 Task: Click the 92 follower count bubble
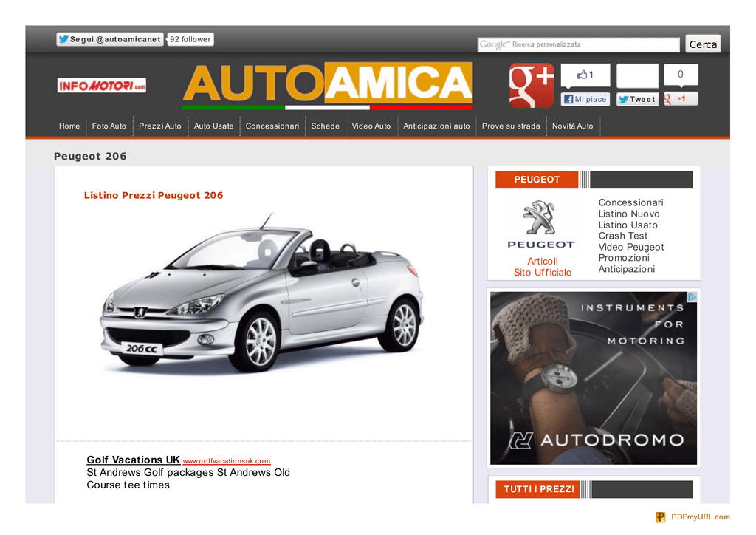point(190,39)
